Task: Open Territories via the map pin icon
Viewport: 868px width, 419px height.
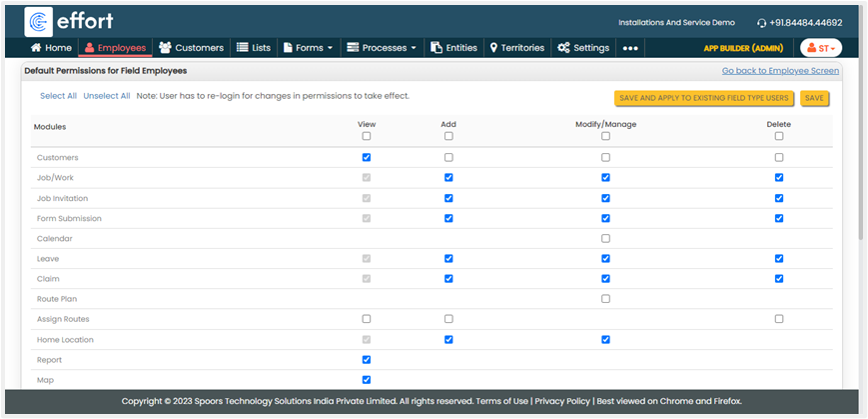Action: click(x=493, y=47)
